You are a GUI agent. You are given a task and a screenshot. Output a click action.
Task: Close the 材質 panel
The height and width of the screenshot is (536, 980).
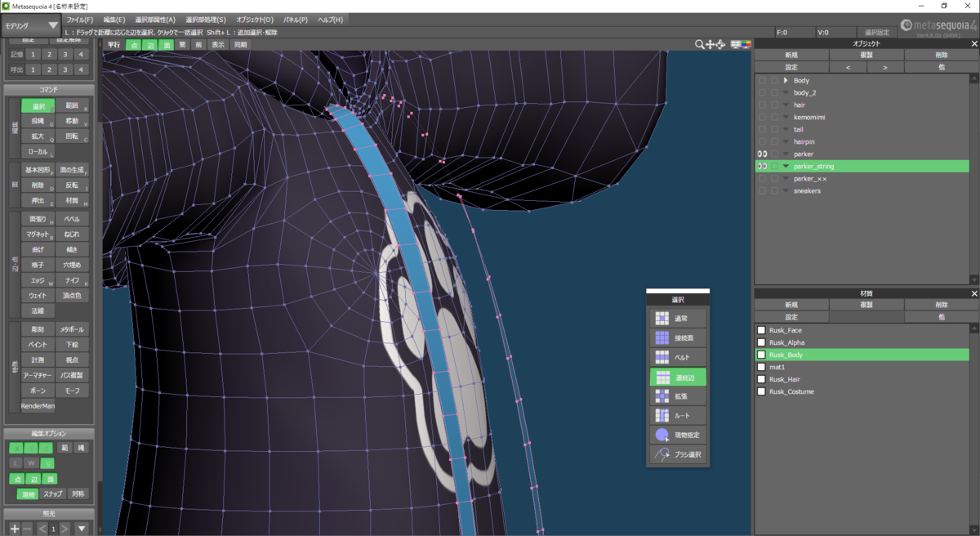coord(974,293)
